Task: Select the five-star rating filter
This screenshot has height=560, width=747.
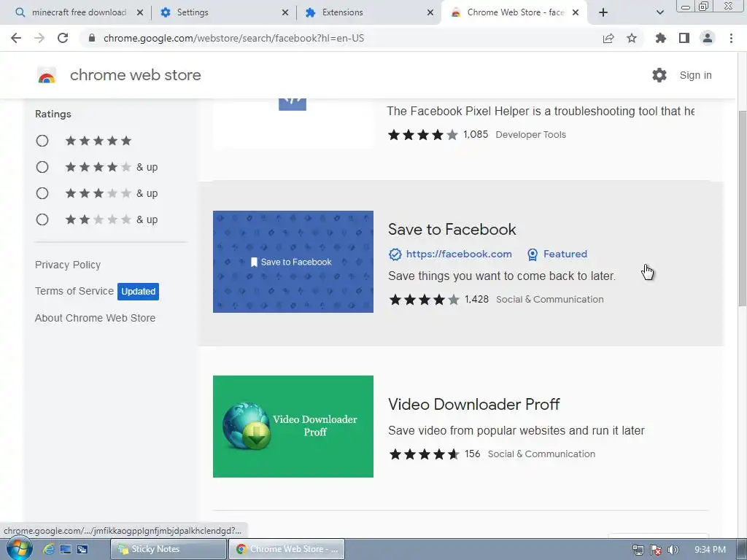Action: tap(42, 141)
